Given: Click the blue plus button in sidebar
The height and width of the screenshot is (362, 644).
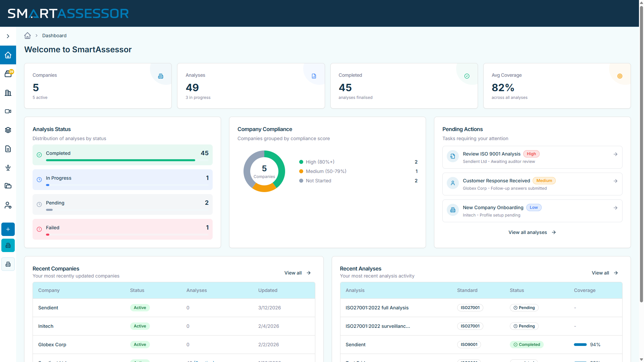Looking at the screenshot, I should click(x=8, y=229).
